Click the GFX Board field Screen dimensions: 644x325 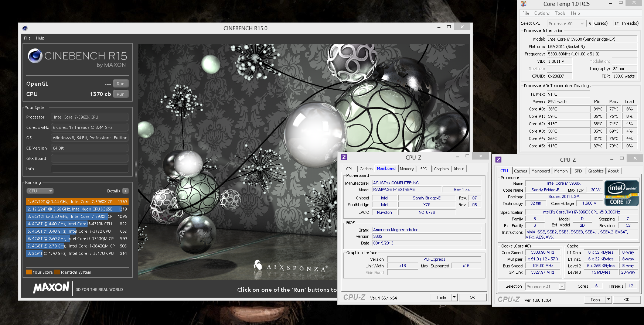pos(90,158)
